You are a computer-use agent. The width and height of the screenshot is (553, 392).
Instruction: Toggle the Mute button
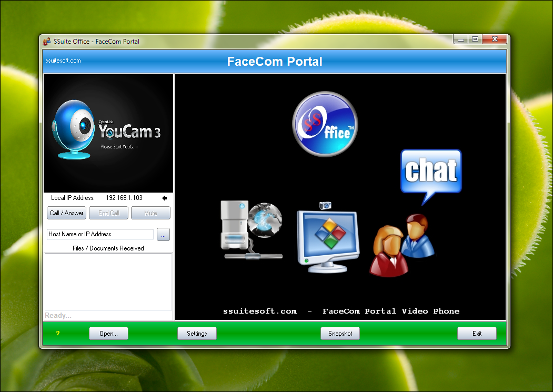[x=150, y=213]
